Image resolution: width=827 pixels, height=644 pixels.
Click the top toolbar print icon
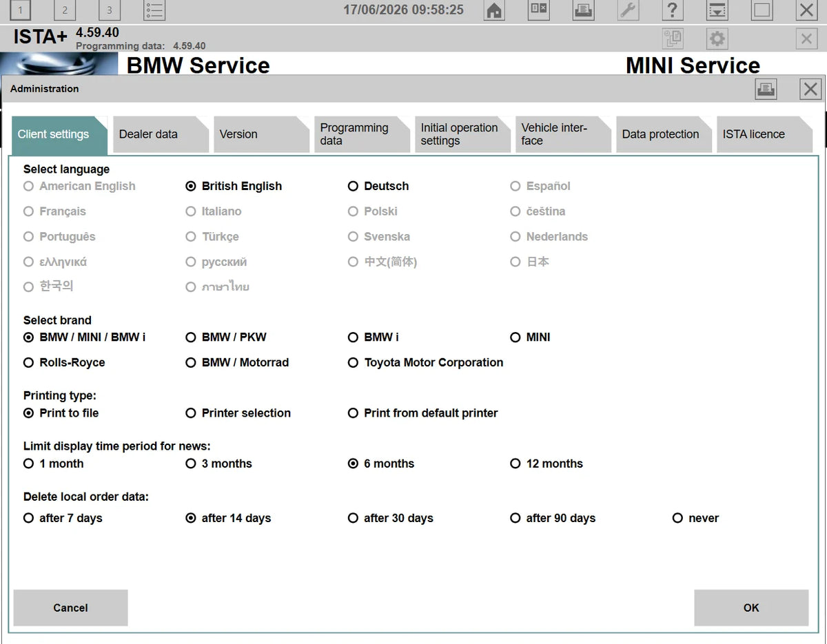pos(583,10)
